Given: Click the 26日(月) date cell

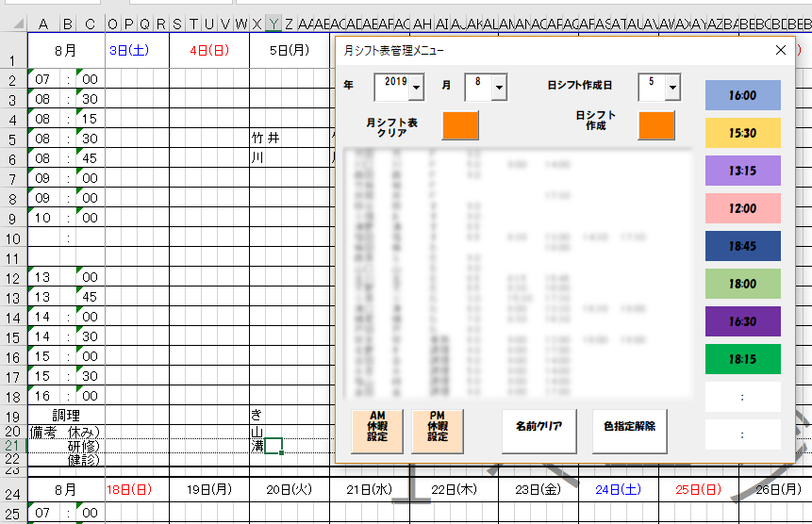Looking at the screenshot, I should tap(776, 489).
